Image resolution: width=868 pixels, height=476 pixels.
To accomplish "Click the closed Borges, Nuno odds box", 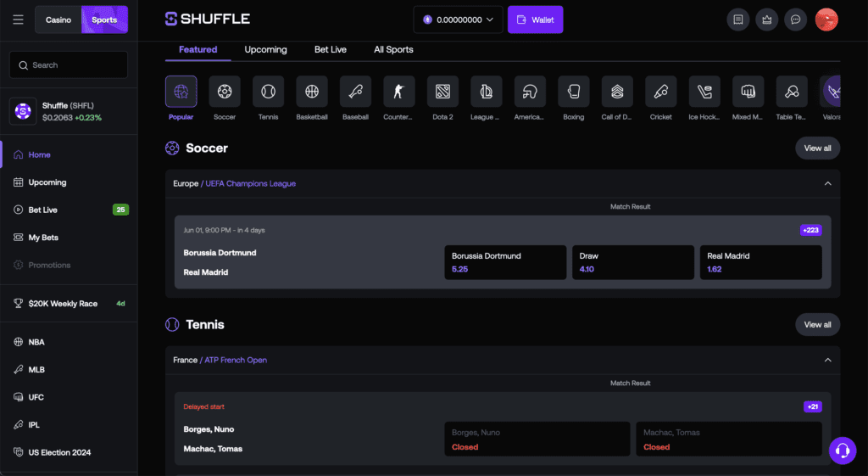I will [x=537, y=439].
